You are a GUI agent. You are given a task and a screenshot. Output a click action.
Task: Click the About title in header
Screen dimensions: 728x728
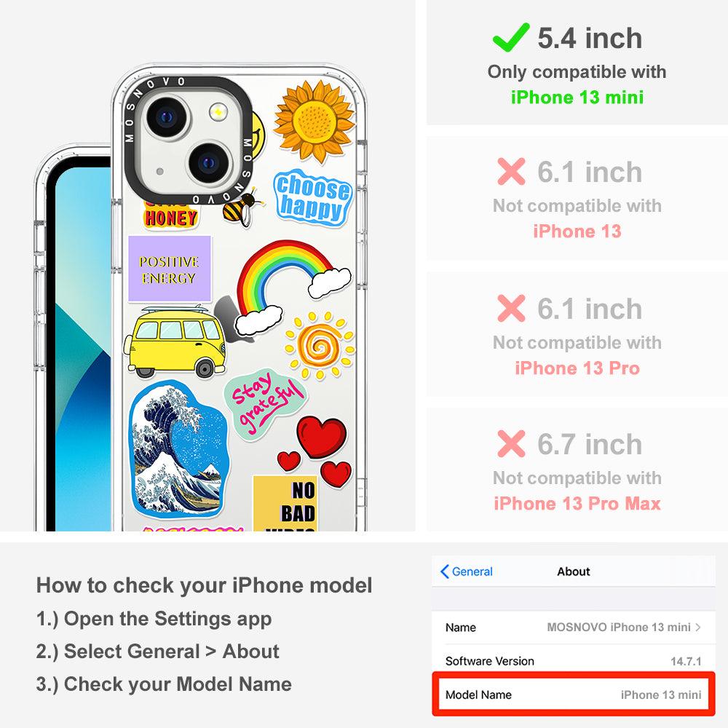(x=574, y=571)
